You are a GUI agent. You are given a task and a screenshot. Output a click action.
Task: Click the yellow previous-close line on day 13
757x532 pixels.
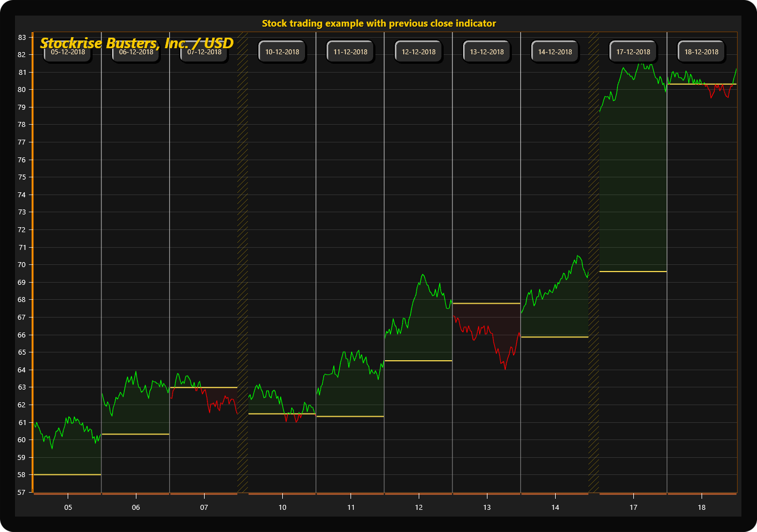click(x=486, y=304)
